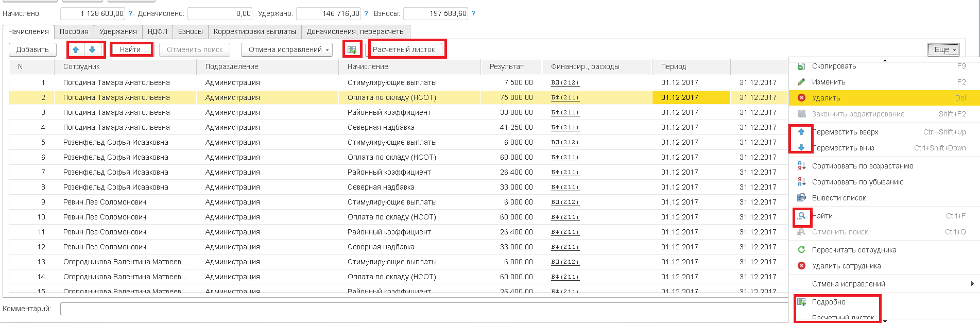Click the Начислено total field
This screenshot has height=323, width=980.
pos(93,14)
